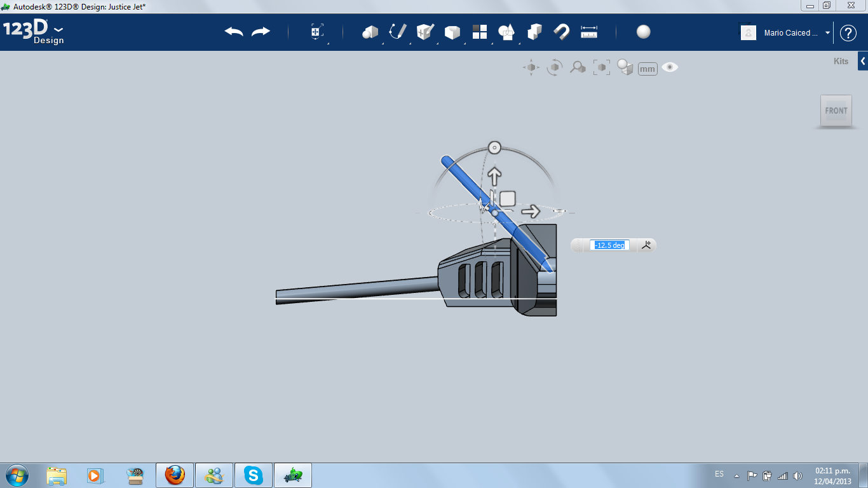Open the Primitives tool menu
The width and height of the screenshot is (868, 488).
[370, 32]
